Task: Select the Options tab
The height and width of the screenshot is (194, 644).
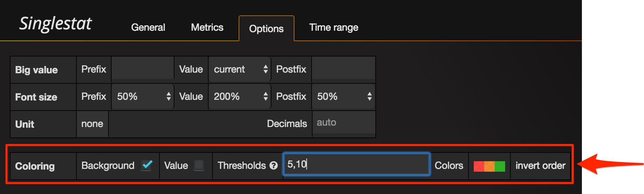Action: 266,29
